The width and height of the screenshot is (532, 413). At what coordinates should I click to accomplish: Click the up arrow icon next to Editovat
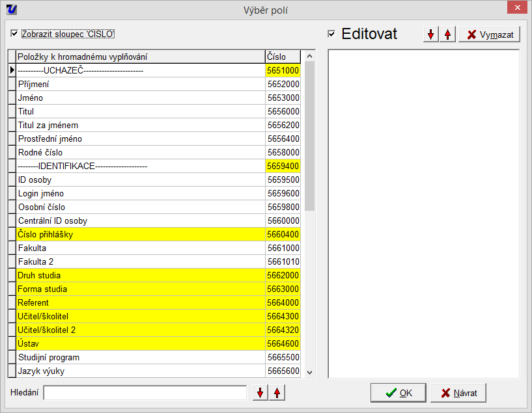pyautogui.click(x=447, y=34)
